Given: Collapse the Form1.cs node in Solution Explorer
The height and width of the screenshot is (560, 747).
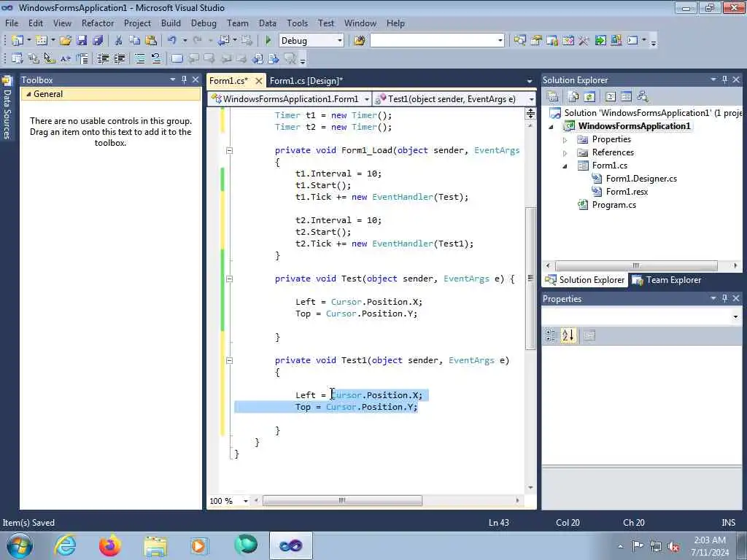Looking at the screenshot, I should coord(565,166).
